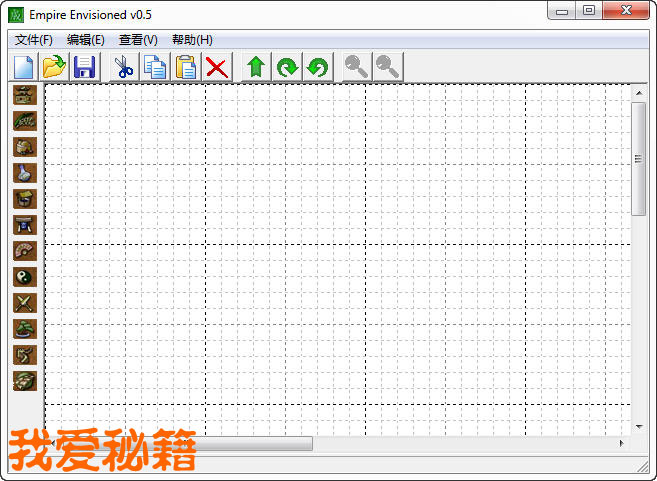Click the vertical scrollbar thumb

pyautogui.click(x=639, y=158)
